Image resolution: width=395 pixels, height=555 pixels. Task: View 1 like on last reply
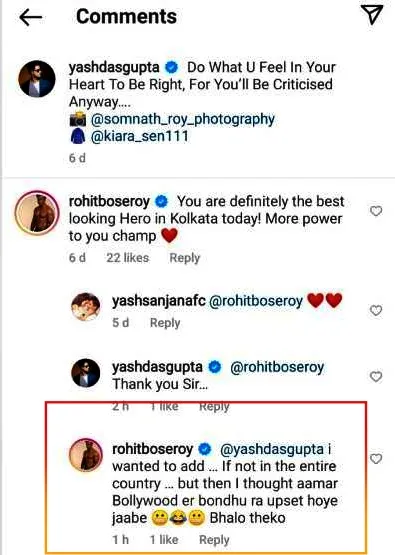coord(164,539)
